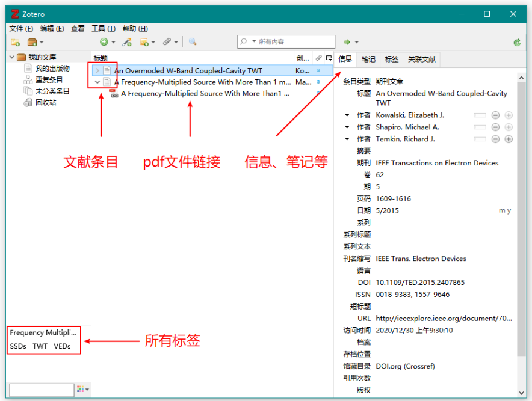
Task: Open the search mode dropdown in search box
Action: point(254,41)
